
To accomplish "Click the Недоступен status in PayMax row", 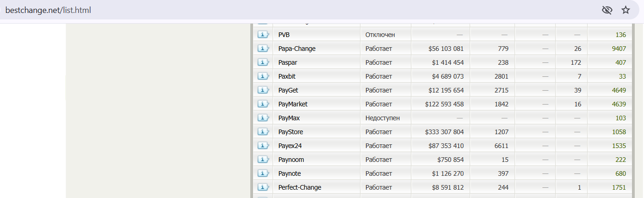I will coord(383,118).
